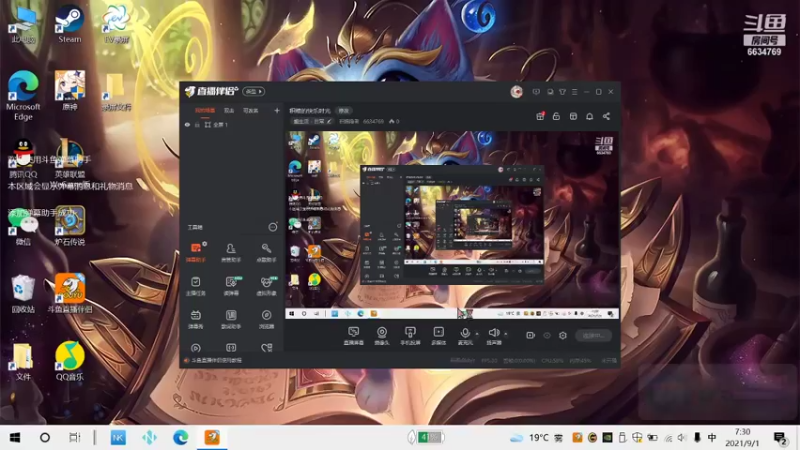This screenshot has height=450, width=800.
Task: Mute the 麦克风 microphone
Action: pos(465,336)
